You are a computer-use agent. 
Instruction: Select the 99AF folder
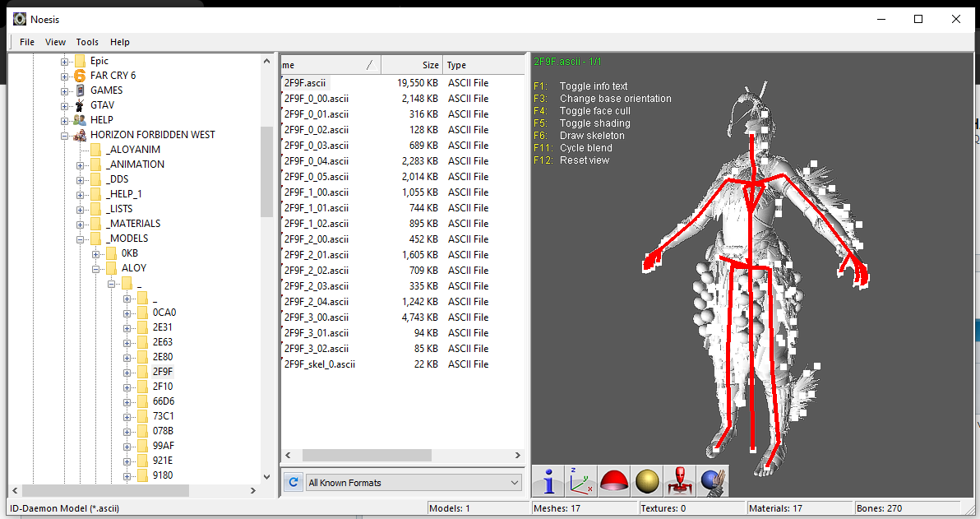(163, 446)
